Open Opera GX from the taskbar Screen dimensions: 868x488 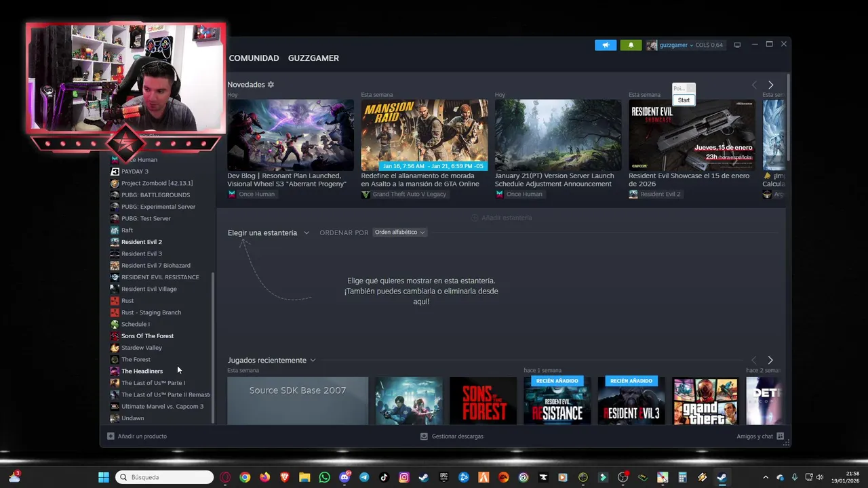(x=225, y=477)
